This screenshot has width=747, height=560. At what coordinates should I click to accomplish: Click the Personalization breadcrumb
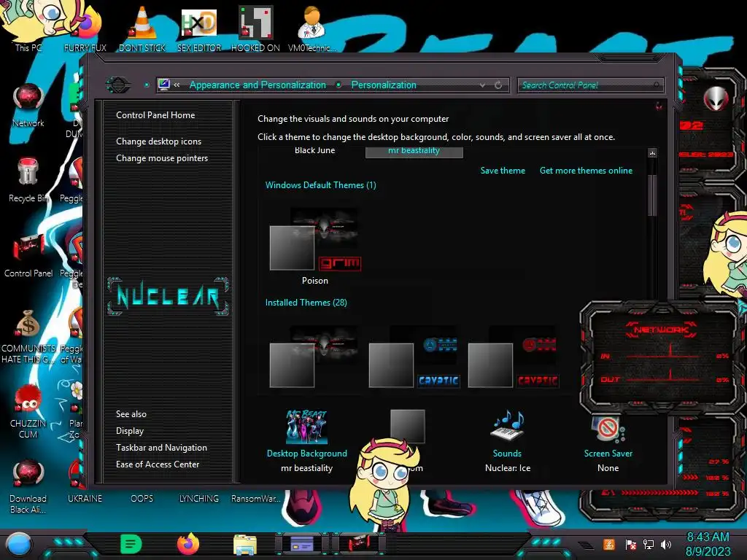coord(384,85)
